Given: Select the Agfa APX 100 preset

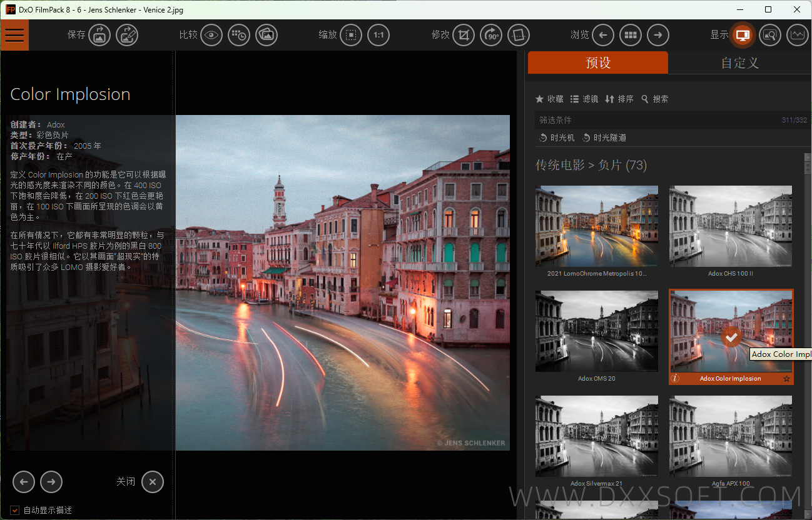Looking at the screenshot, I should point(731,436).
